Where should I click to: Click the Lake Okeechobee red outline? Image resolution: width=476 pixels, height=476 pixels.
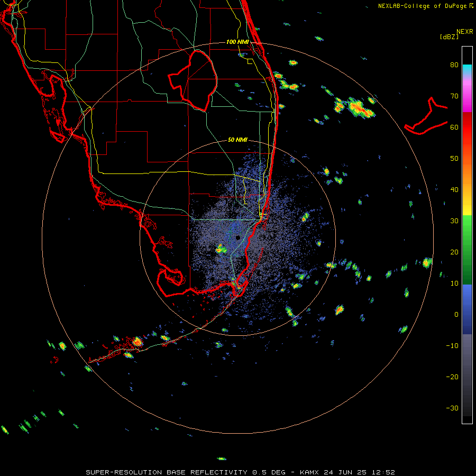[x=193, y=81]
